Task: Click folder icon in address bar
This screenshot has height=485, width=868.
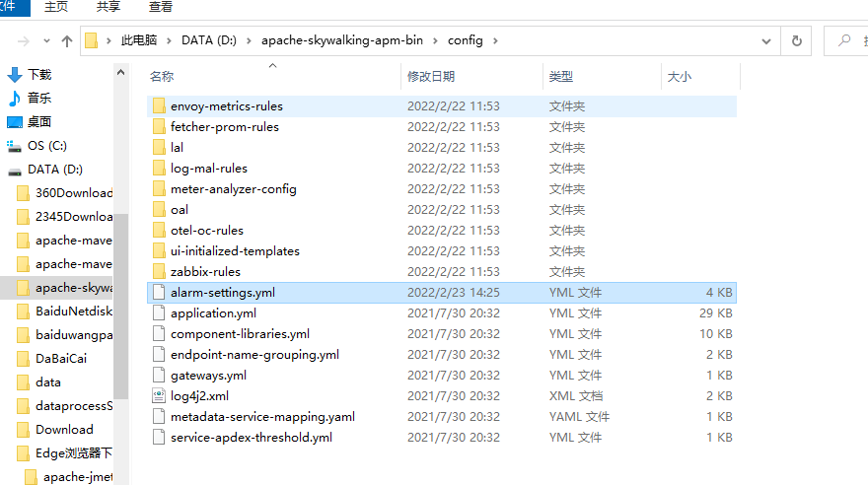Action: pos(92,41)
